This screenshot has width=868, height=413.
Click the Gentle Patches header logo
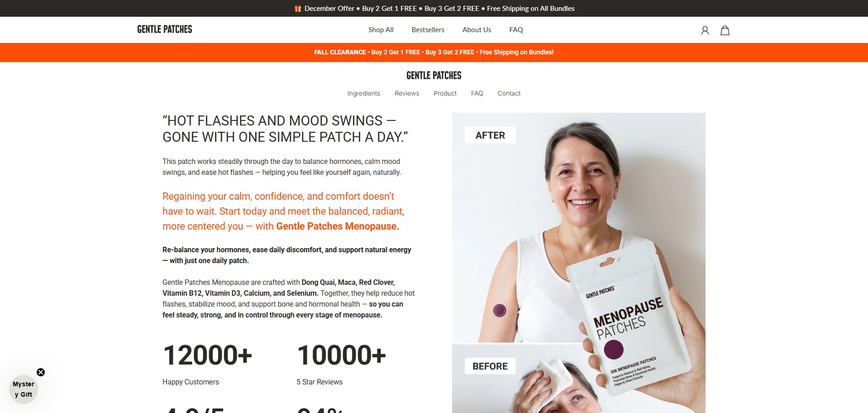(x=165, y=29)
